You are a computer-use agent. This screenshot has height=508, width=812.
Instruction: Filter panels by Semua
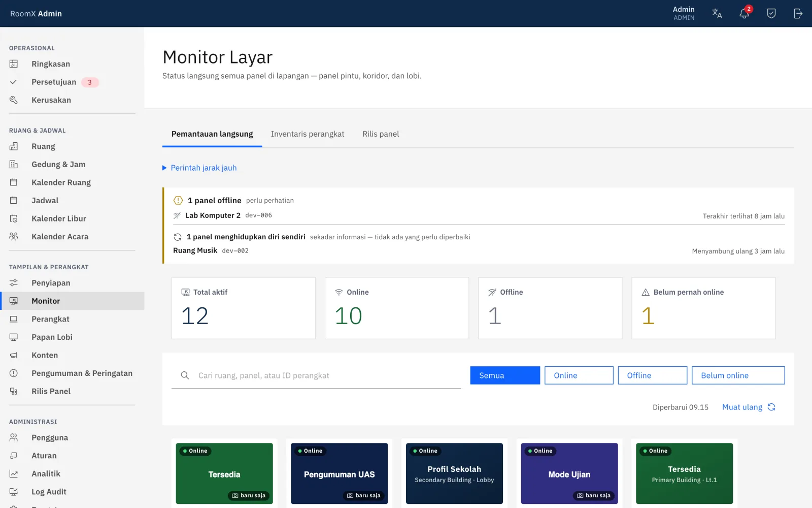[x=505, y=375]
